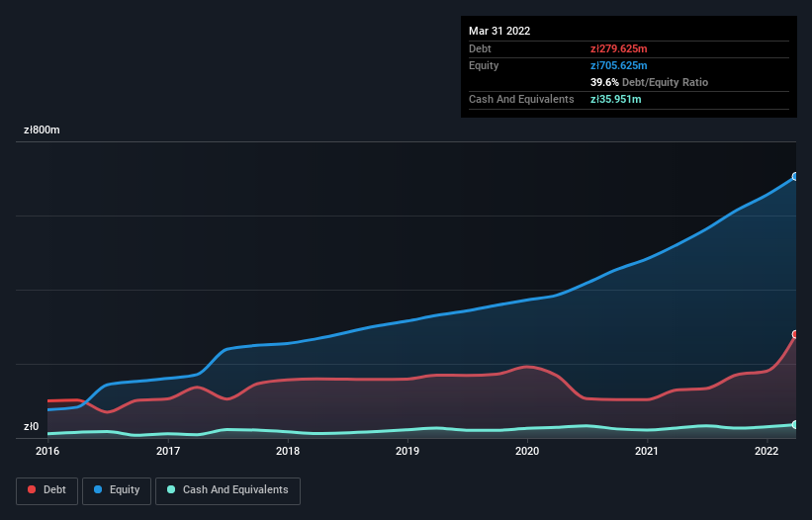Click the zł35.951m cash value
This screenshot has width=812, height=520.
point(616,99)
